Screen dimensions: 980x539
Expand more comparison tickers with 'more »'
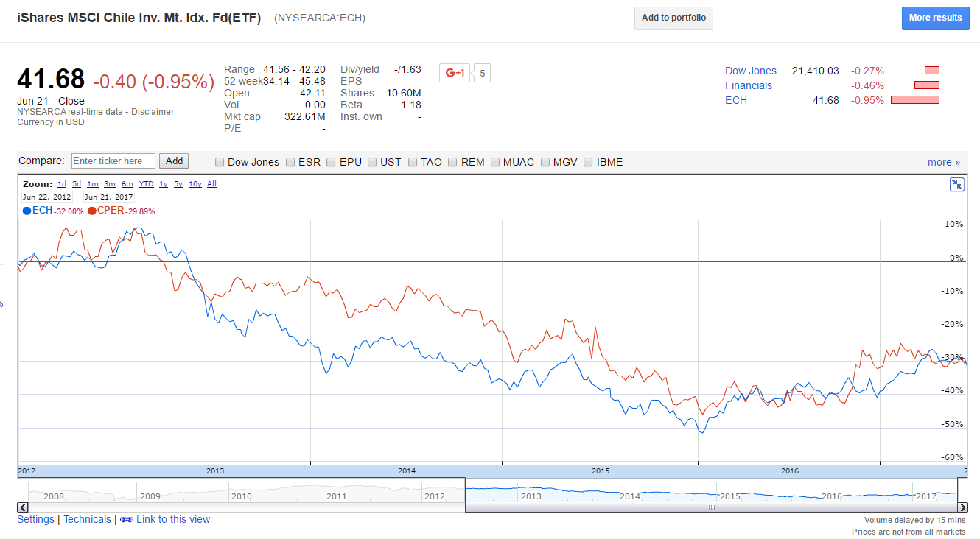[x=944, y=162]
